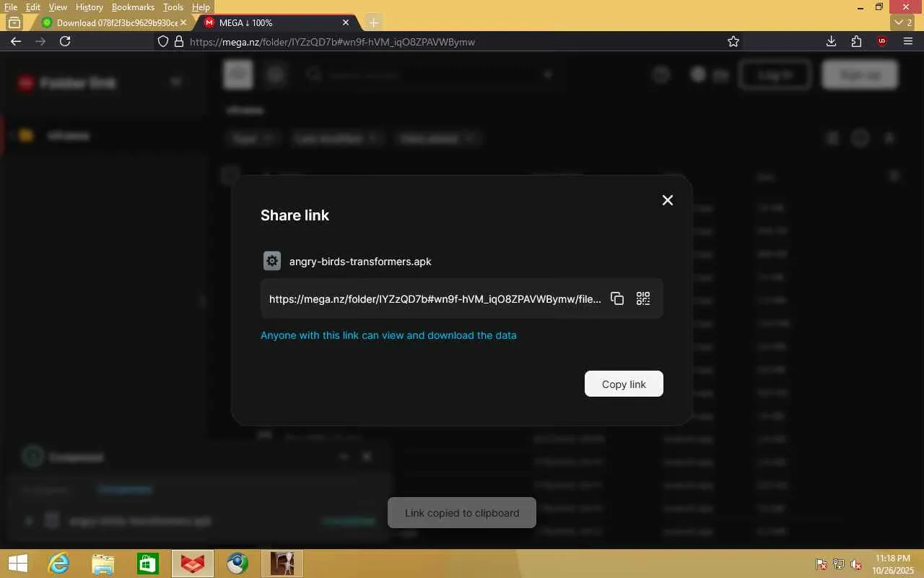The width and height of the screenshot is (924, 578).
Task: Open the Edit menu
Action: coord(33,7)
